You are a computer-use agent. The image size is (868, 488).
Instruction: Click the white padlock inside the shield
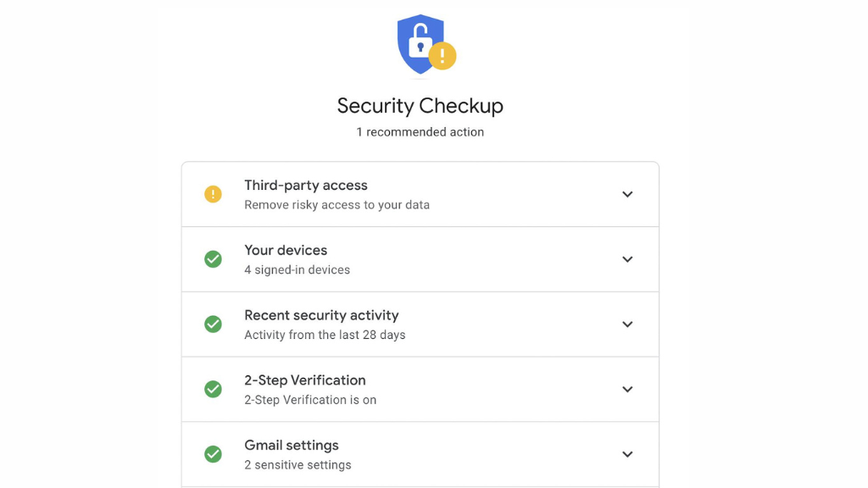tap(420, 41)
